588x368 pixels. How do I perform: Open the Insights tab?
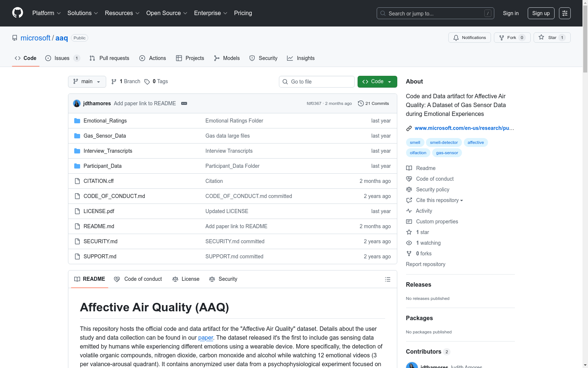[x=301, y=58]
